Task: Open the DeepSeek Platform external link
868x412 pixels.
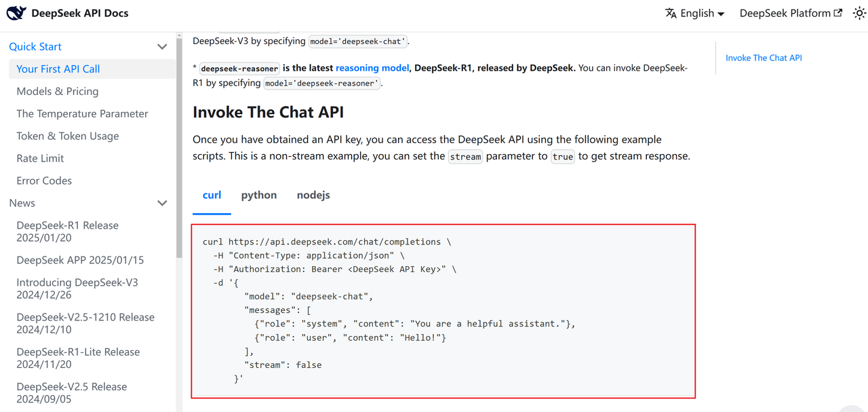Action: 791,14
